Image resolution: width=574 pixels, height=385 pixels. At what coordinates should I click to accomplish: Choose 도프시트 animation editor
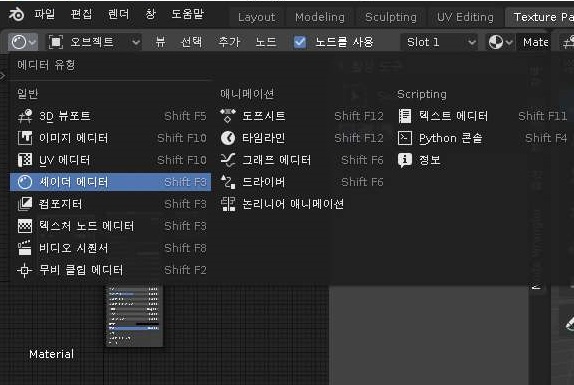click(302, 116)
